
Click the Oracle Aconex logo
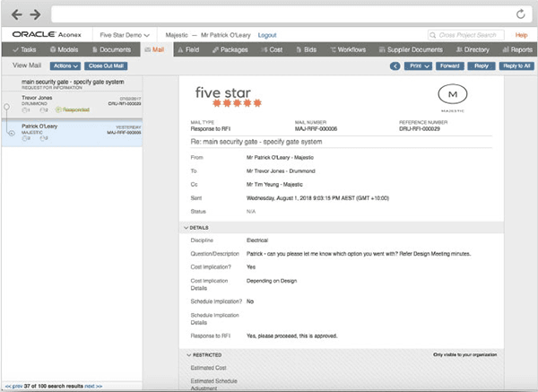[x=47, y=35]
